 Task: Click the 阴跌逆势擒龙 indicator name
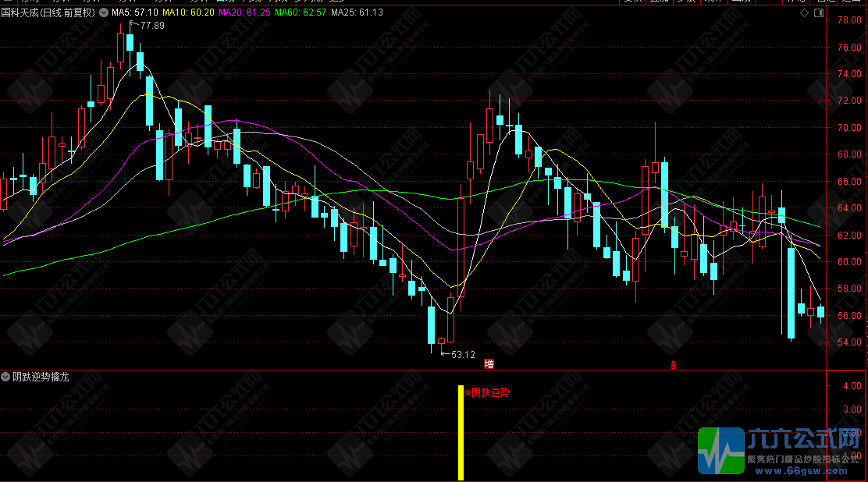41,377
